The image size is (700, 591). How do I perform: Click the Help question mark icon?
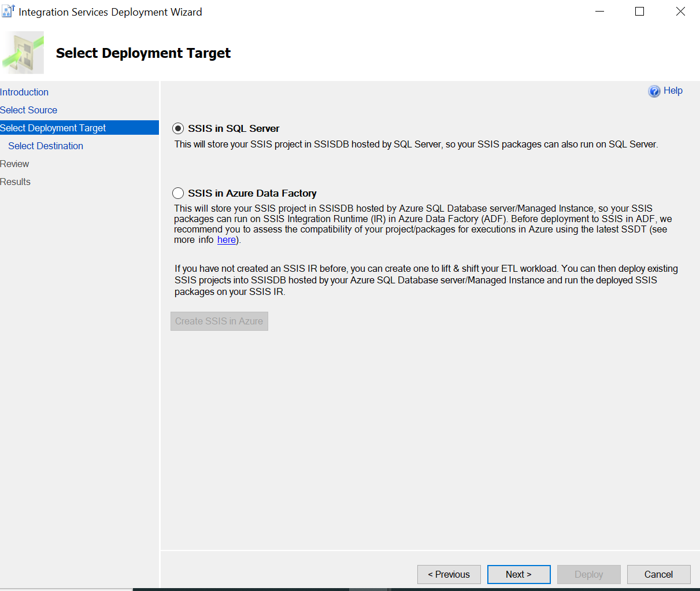(654, 91)
